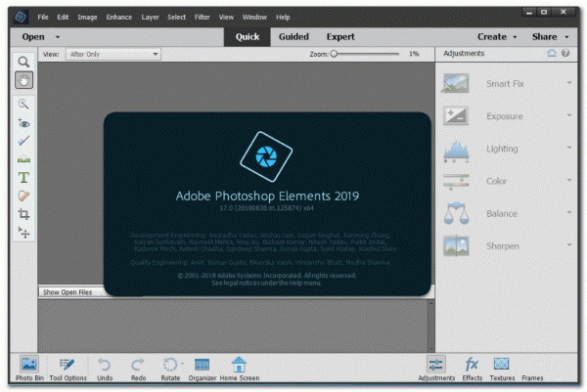The image size is (587, 392).
Task: Click the Undo button
Action: (105, 369)
